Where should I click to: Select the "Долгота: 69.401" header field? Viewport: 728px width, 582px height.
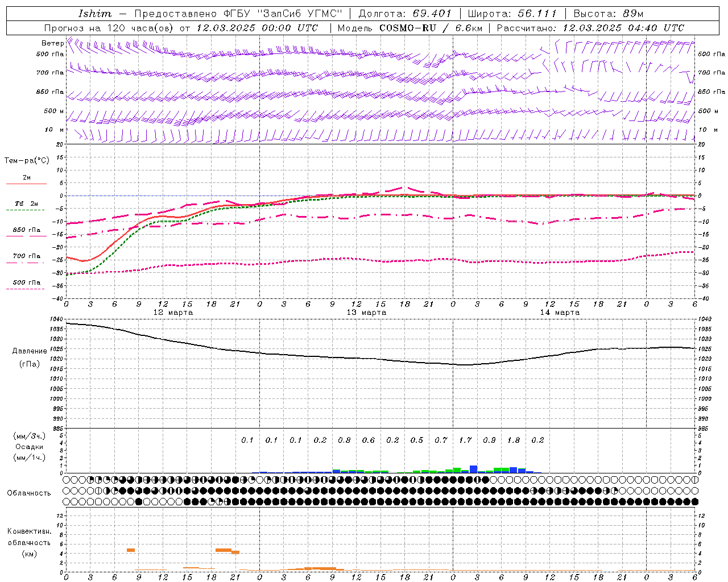tap(405, 13)
